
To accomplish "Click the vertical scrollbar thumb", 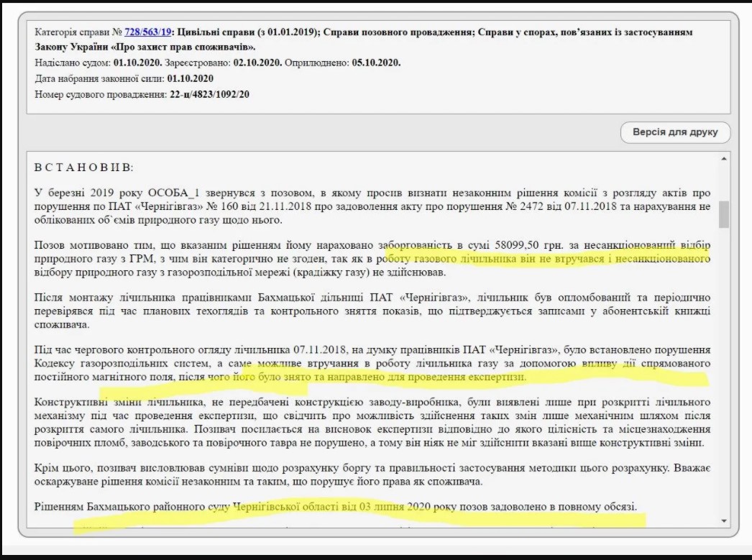I will point(723,214).
